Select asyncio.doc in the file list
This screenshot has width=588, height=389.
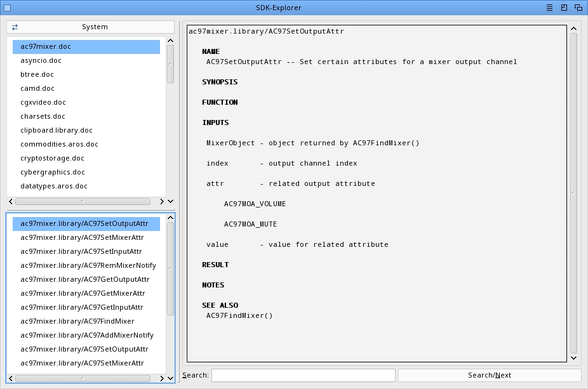point(41,61)
